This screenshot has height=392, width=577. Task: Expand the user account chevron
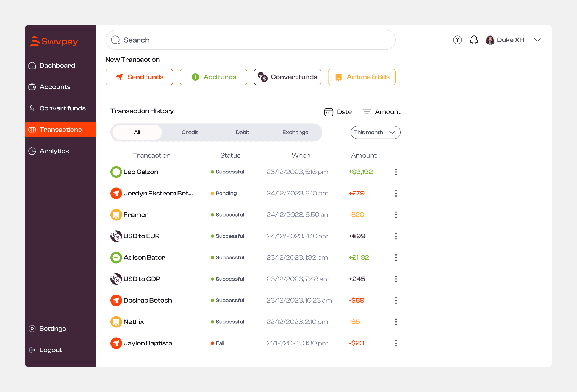pos(537,40)
